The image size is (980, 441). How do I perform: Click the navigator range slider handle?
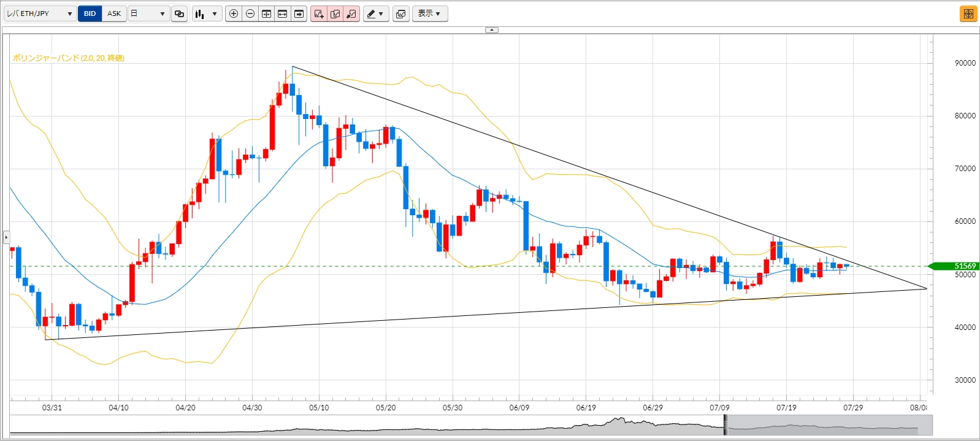point(725,424)
